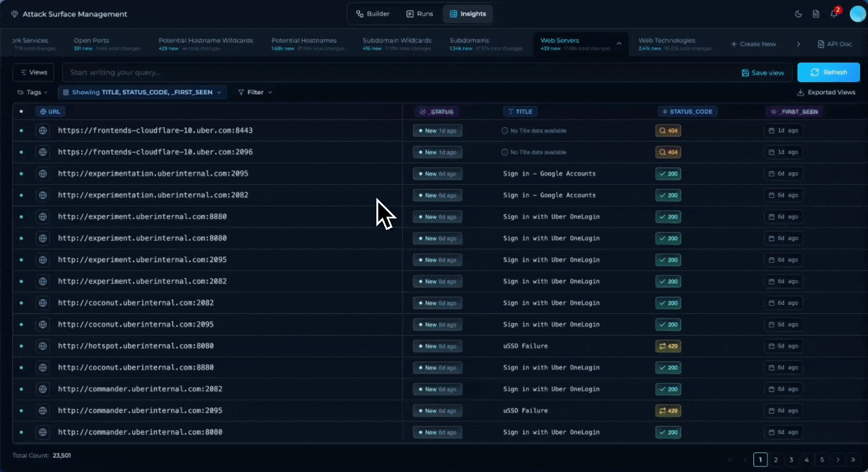Open Web Technologies tab
The height and width of the screenshot is (472, 868).
click(x=674, y=44)
